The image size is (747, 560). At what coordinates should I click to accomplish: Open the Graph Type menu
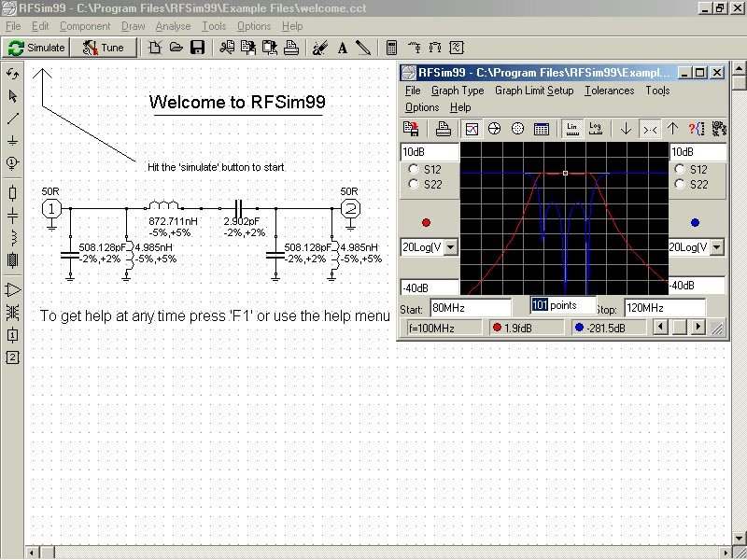tap(458, 91)
